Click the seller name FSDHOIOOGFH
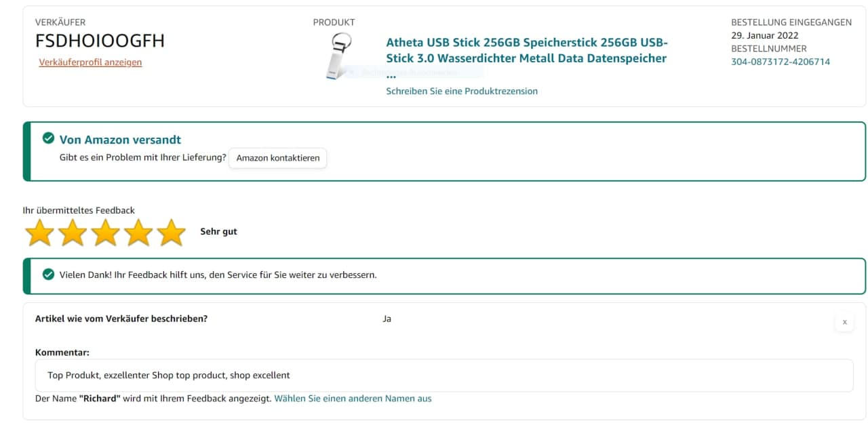Image resolution: width=868 pixels, height=427 pixels. 100,41
